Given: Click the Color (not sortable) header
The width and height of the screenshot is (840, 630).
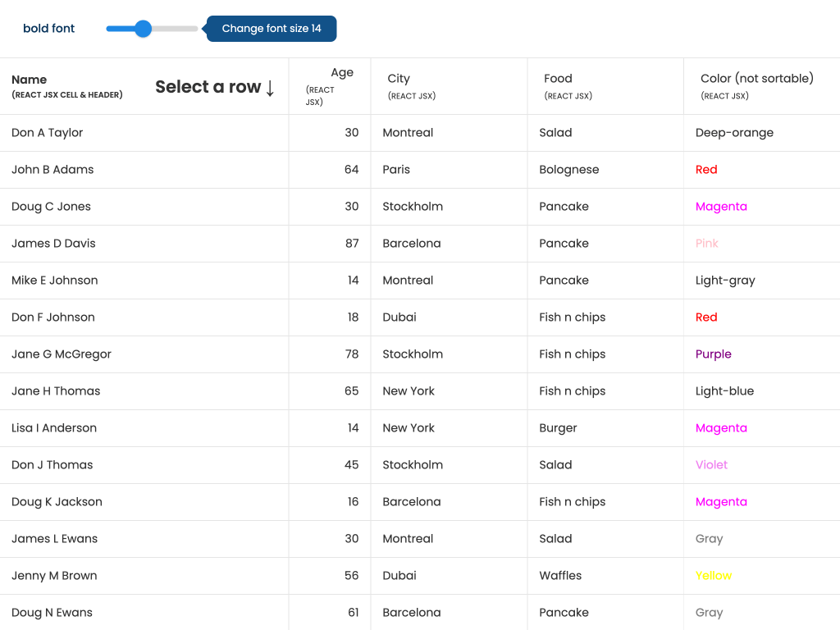Looking at the screenshot, I should click(756, 79).
